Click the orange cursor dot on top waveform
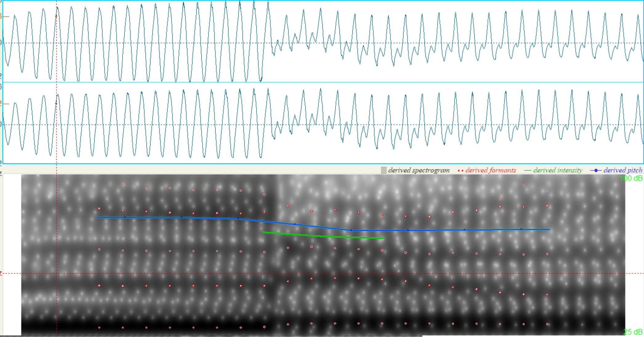This screenshot has height=337, width=644. click(56, 16)
